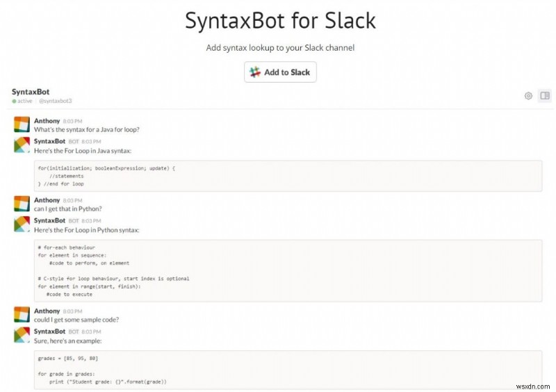Open Anthony's name on the Java loop question
Viewport: 556px width, 392px height.
click(x=47, y=121)
